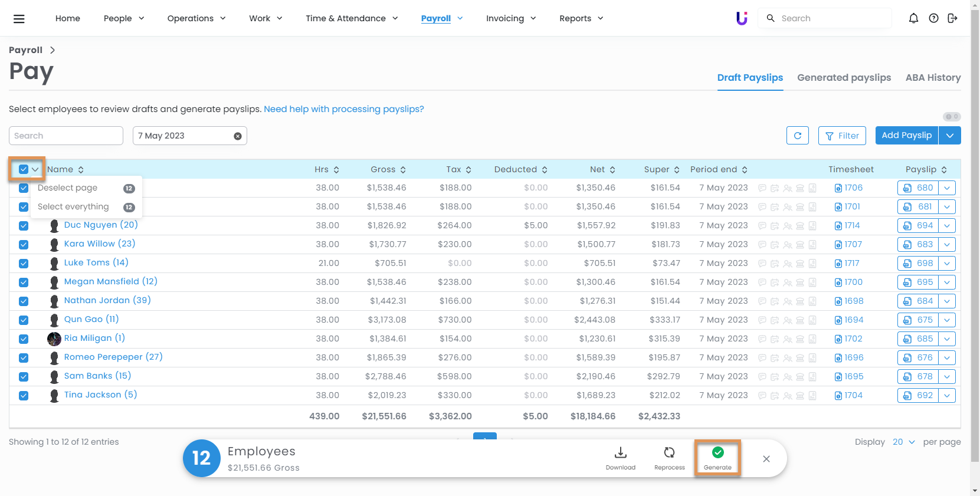The width and height of the screenshot is (980, 496).
Task: Click the green Generate checkmark
Action: (717, 453)
